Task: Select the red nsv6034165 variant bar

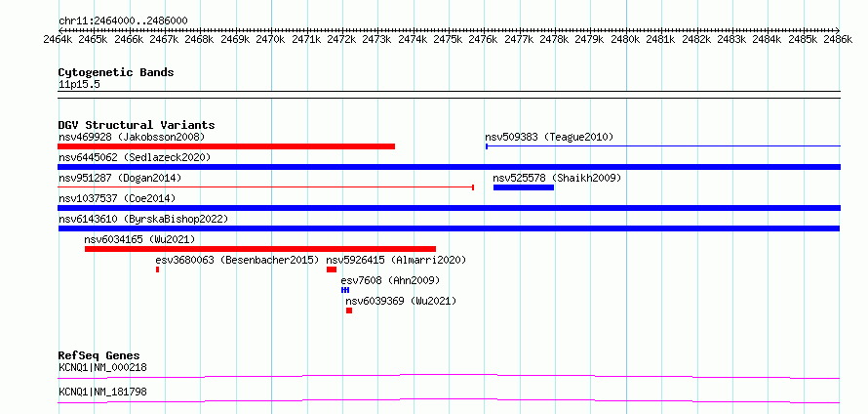Action: click(260, 249)
